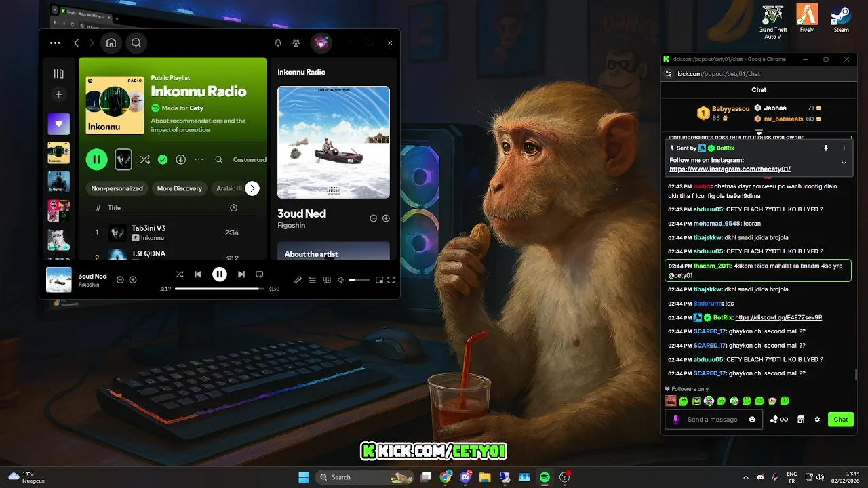The height and width of the screenshot is (488, 868).
Task: Show more filter chips arrow
Action: point(252,188)
